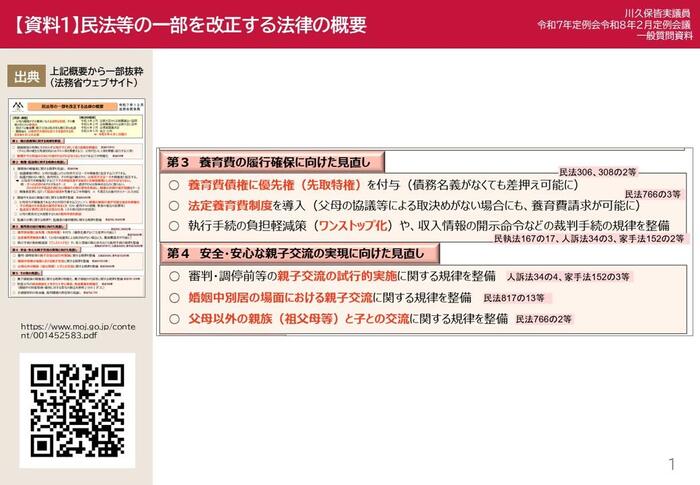Click the 民法306、308の2等 reference label
This screenshot has height=485, width=700.
(600, 173)
